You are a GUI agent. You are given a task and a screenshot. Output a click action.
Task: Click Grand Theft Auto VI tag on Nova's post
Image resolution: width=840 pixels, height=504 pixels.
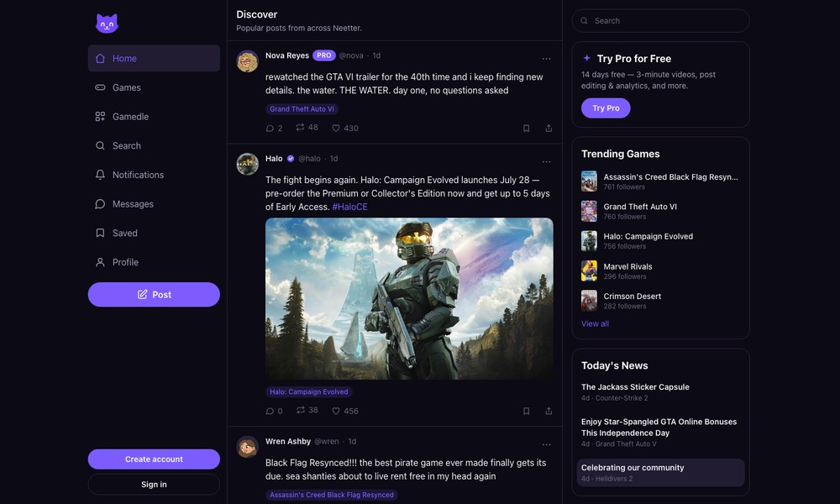302,108
